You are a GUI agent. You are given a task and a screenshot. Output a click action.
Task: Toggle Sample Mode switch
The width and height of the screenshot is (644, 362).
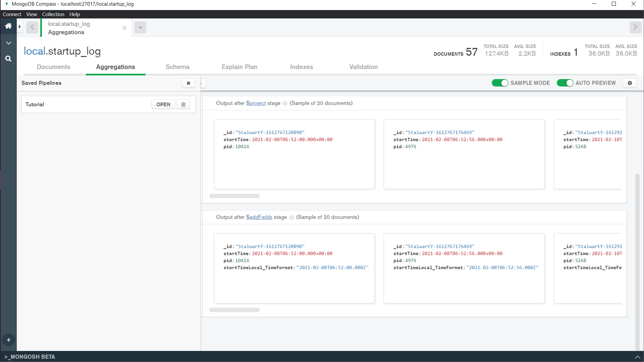[x=500, y=83]
